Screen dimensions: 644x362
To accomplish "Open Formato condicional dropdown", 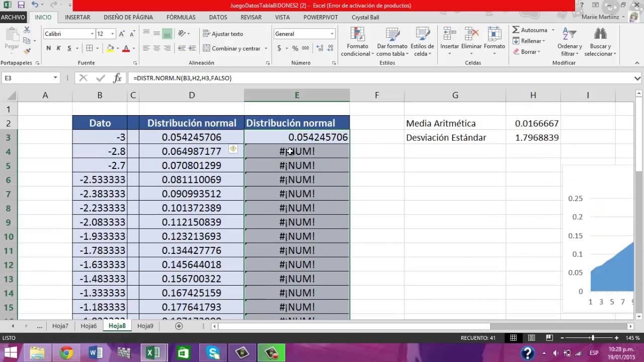I will pos(358,42).
